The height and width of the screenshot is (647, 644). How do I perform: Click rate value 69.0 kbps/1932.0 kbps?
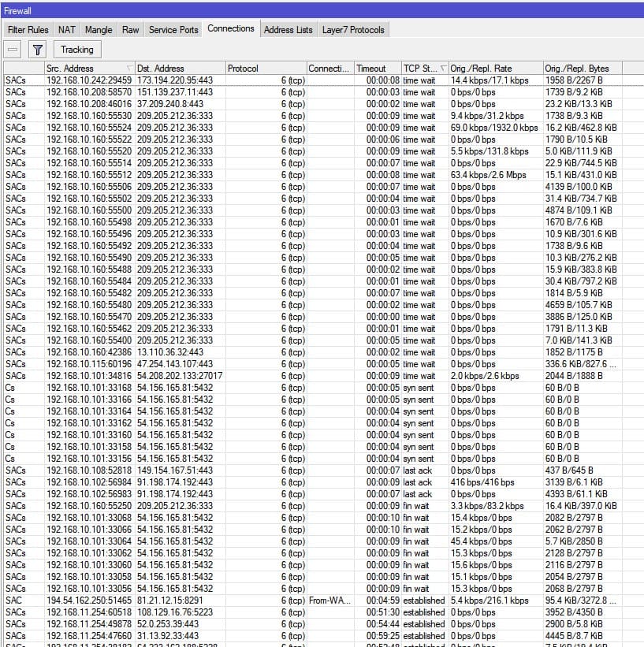[494, 128]
